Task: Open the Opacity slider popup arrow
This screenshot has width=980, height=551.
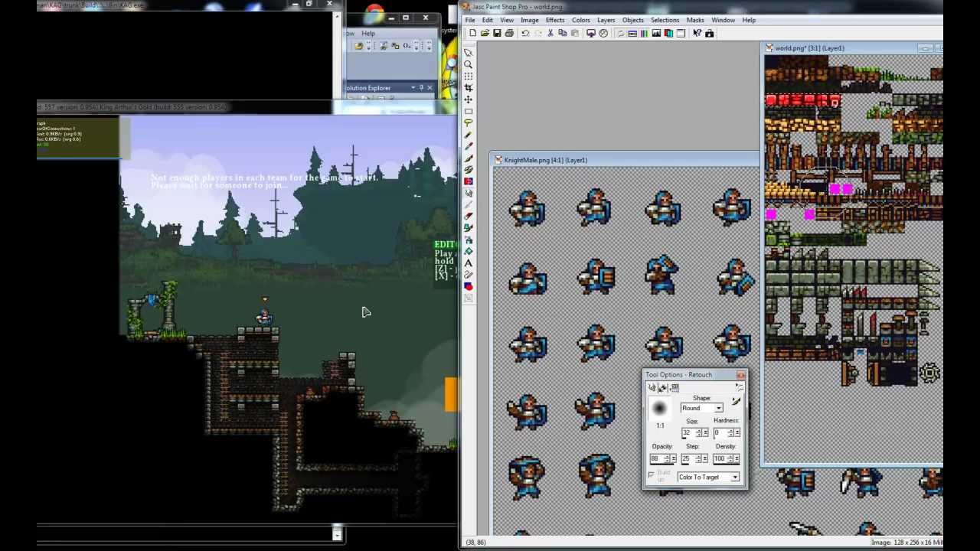Action: pyautogui.click(x=674, y=458)
